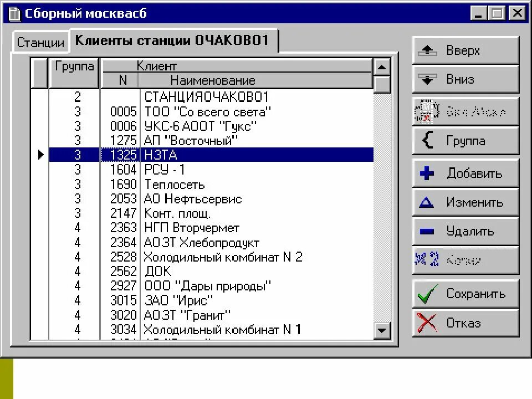
Task: Select the client ТОО "Со всего света"
Action: 208,111
